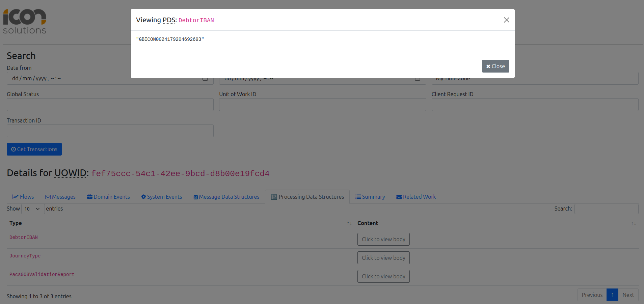Sort table by Type column header
This screenshot has height=304, width=644.
point(16,223)
